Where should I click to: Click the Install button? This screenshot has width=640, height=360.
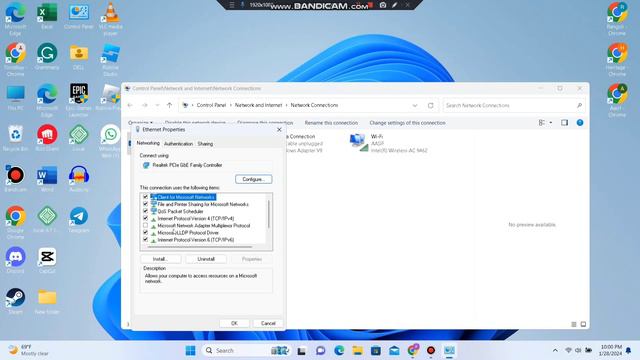tap(160, 259)
